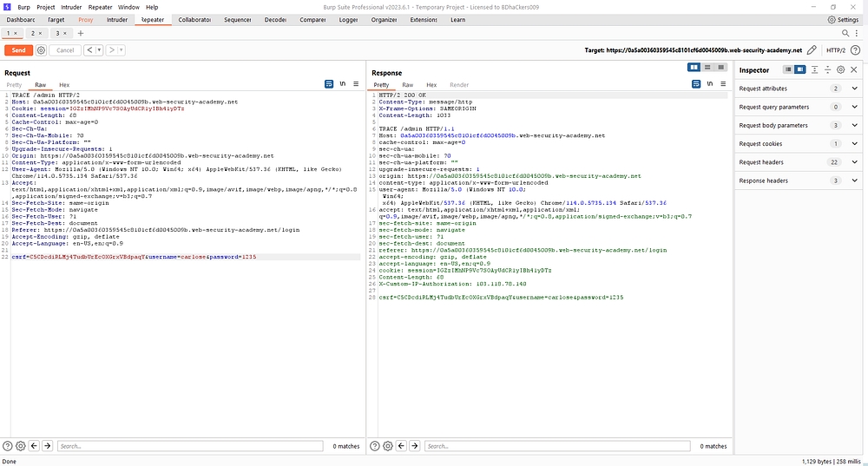Switch to the Intruder tab

pyautogui.click(x=116, y=19)
